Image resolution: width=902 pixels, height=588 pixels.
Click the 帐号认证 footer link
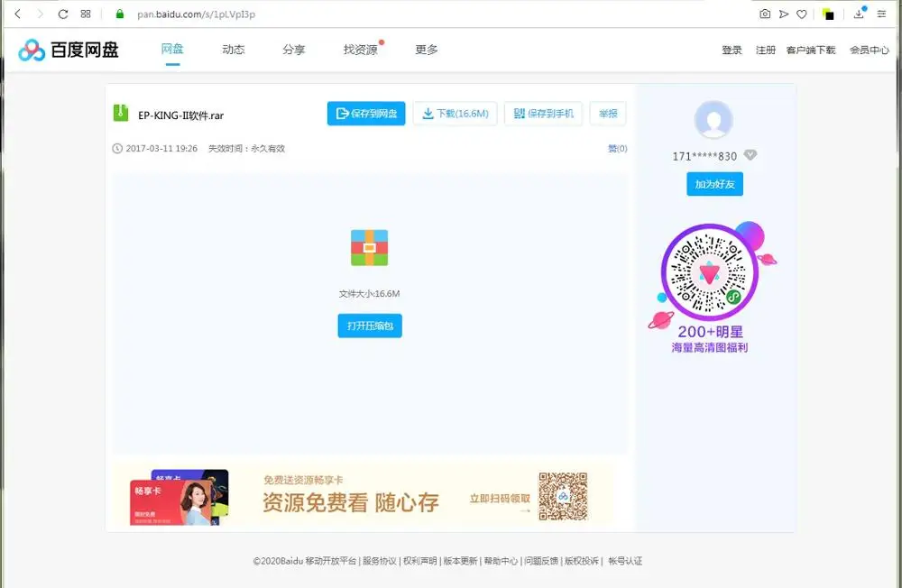point(625,561)
